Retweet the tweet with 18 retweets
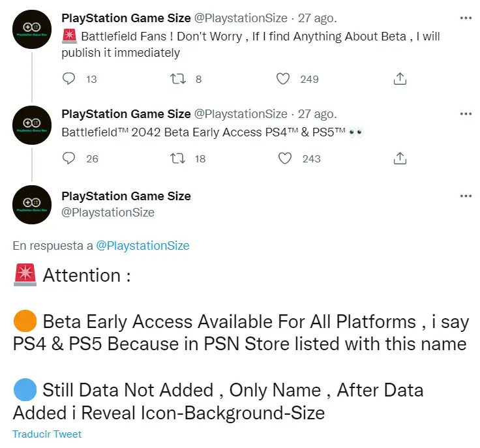The image size is (480, 448). click(178, 158)
